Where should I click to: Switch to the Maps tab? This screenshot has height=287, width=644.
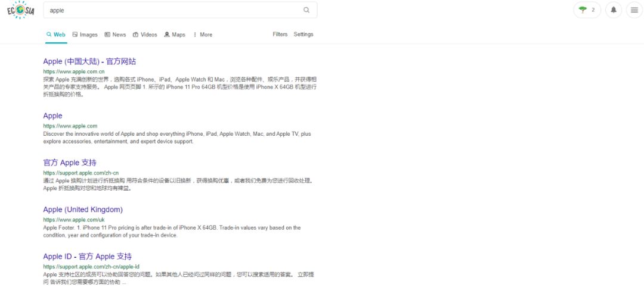coord(175,35)
